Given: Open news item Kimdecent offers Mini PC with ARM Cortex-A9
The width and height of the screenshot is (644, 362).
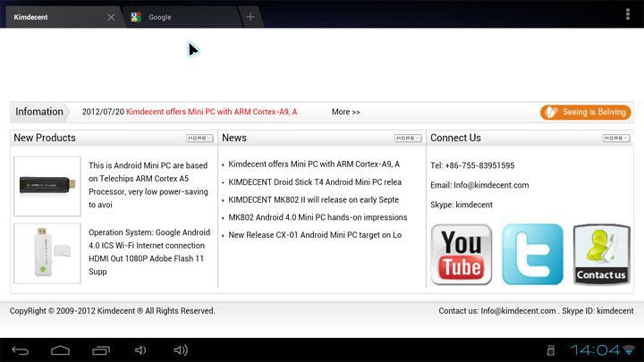Looking at the screenshot, I should tap(314, 164).
